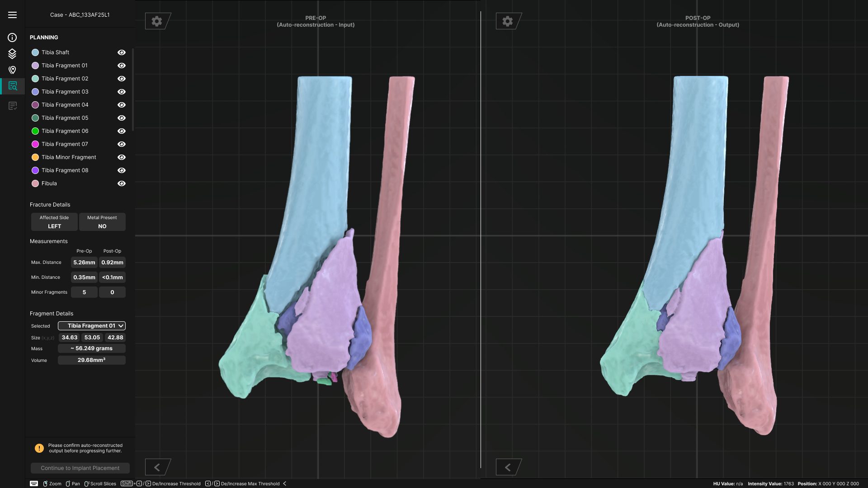Screen dimensions: 868x488
Task: Open the checklist notes sidebar icon
Action: 12,106
